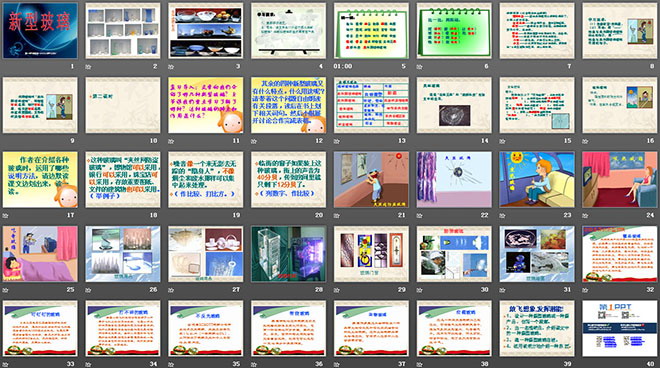This screenshot has height=368, width=660.
Task: Click animation star icon under slide 38
Action: tap(420, 364)
